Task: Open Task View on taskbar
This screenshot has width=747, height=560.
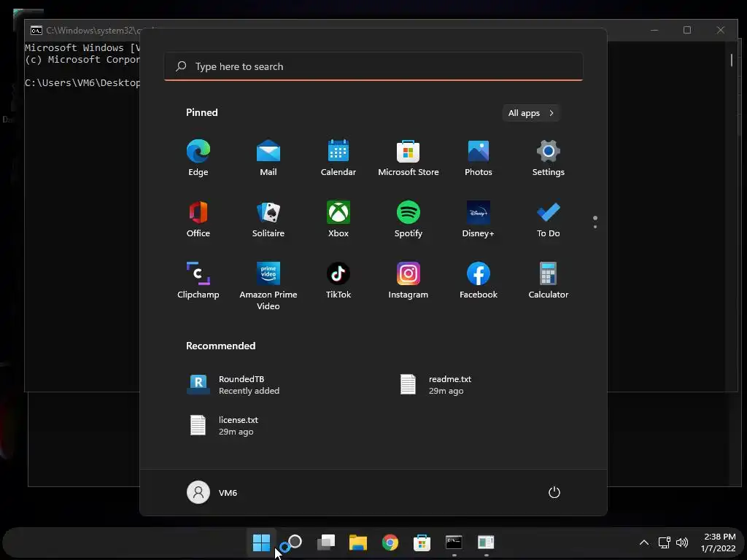Action: point(326,542)
